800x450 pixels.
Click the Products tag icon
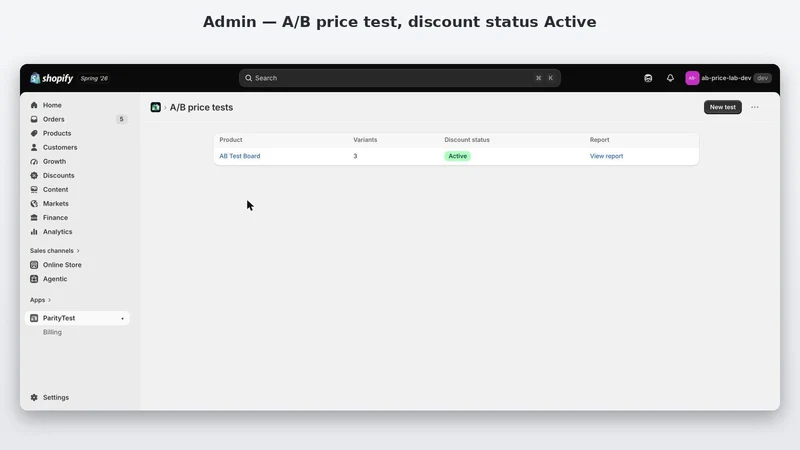click(34, 133)
